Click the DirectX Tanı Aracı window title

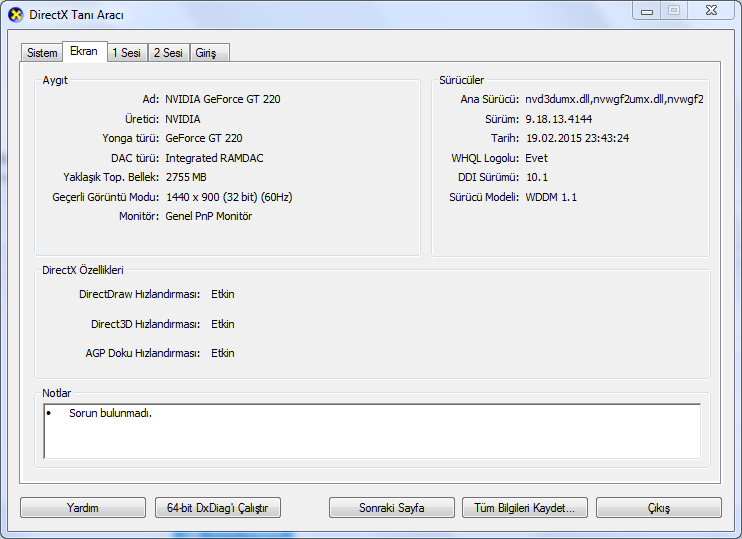[x=76, y=15]
